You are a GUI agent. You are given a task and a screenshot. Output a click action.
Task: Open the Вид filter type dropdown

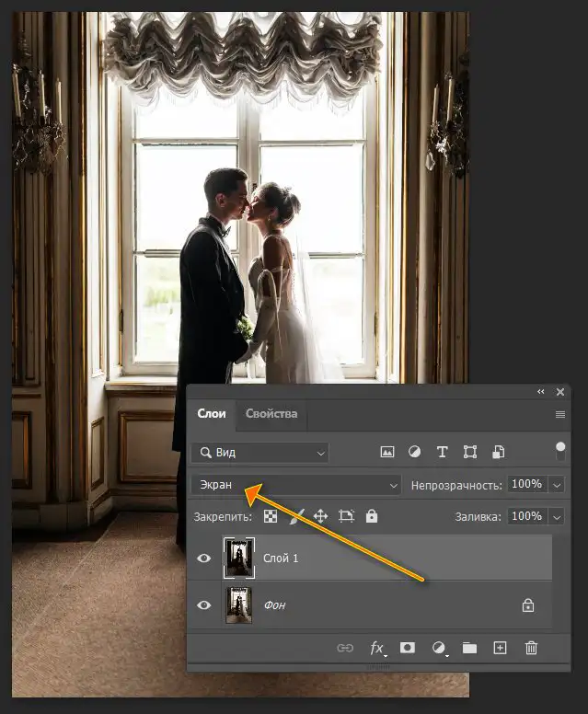tap(259, 453)
